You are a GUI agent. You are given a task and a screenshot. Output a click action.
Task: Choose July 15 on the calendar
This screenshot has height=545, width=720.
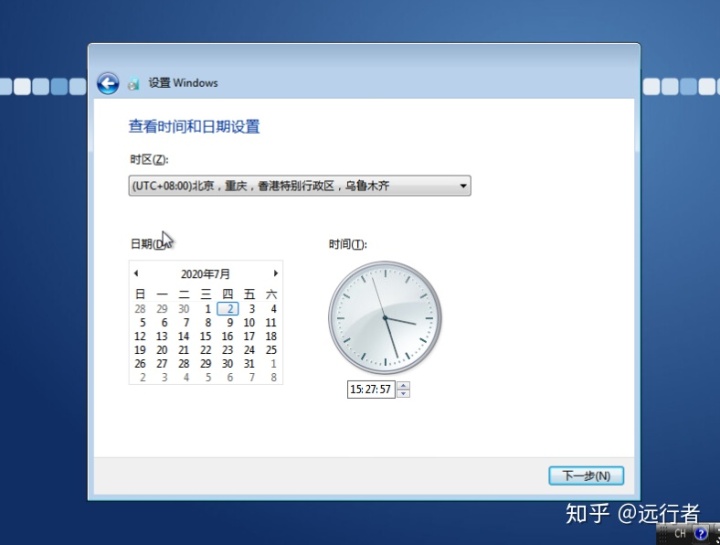coord(205,337)
